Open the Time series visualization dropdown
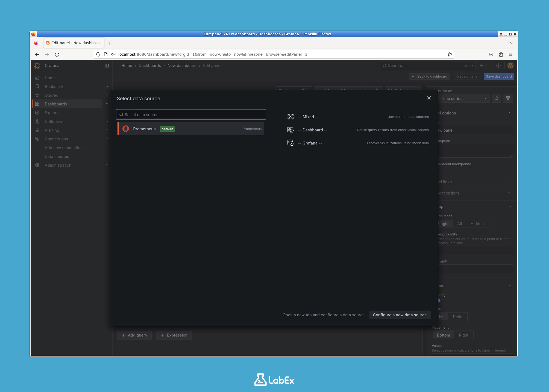Screen dimensions: 549x392 (x=463, y=98)
